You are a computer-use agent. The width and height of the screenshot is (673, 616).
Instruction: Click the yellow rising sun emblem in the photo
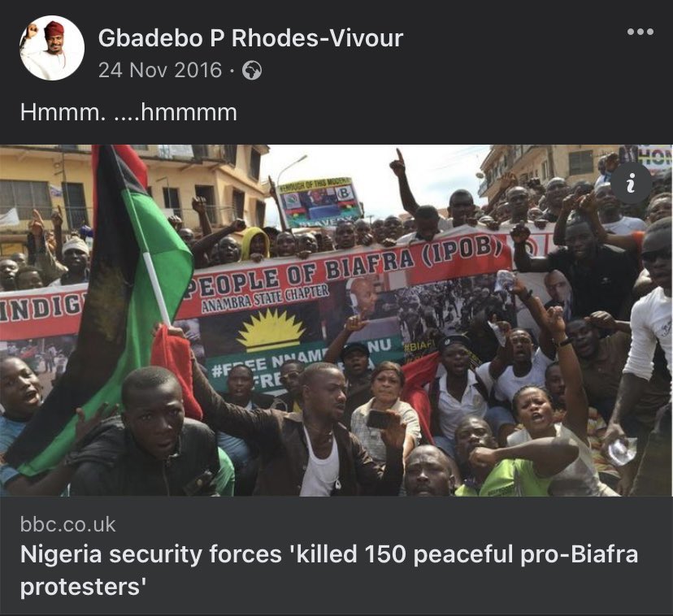pos(269,329)
